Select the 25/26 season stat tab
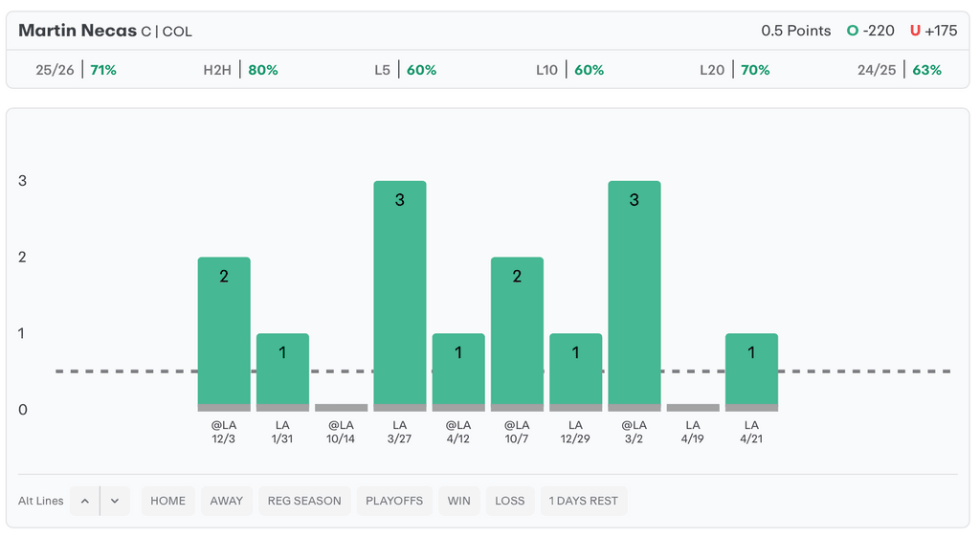 click(76, 70)
